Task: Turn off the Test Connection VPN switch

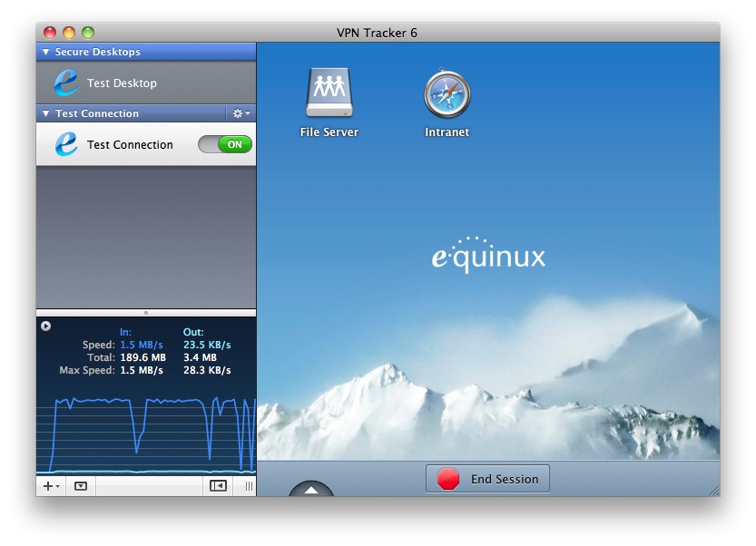Action: point(225,144)
